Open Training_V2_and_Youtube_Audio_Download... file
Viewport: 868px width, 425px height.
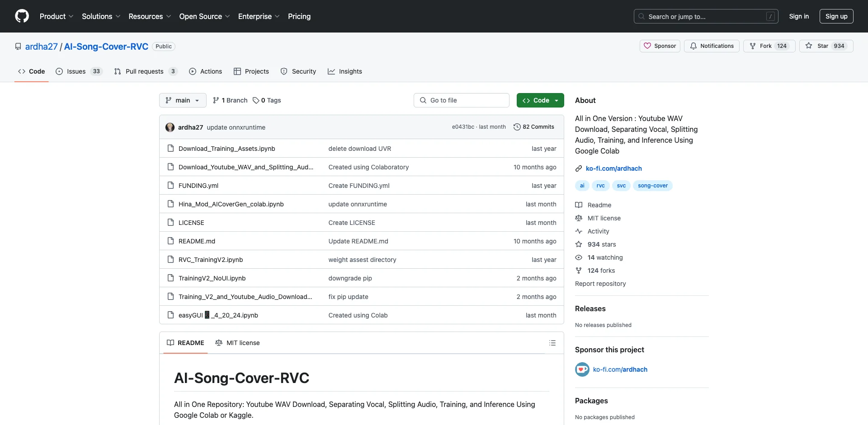(245, 297)
